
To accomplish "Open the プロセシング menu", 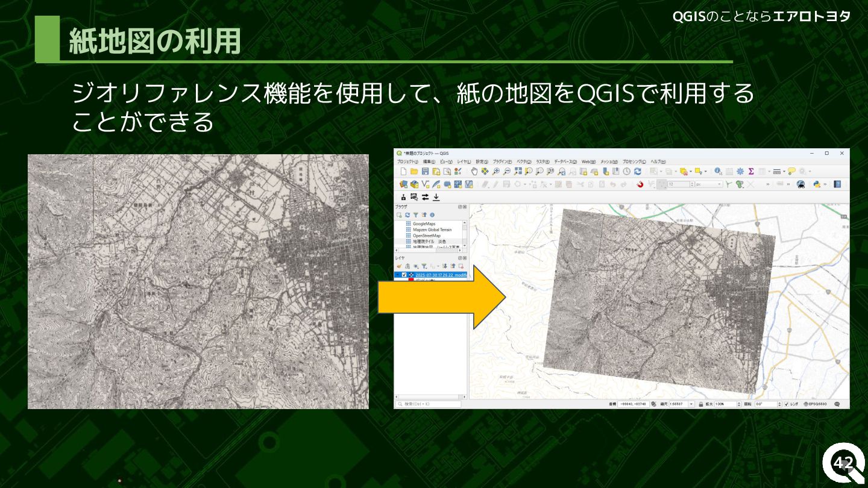I will tap(634, 161).
